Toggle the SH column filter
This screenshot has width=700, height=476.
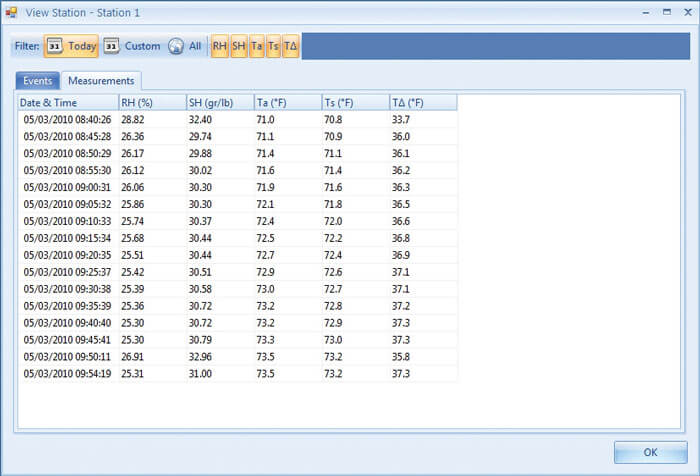click(238, 46)
